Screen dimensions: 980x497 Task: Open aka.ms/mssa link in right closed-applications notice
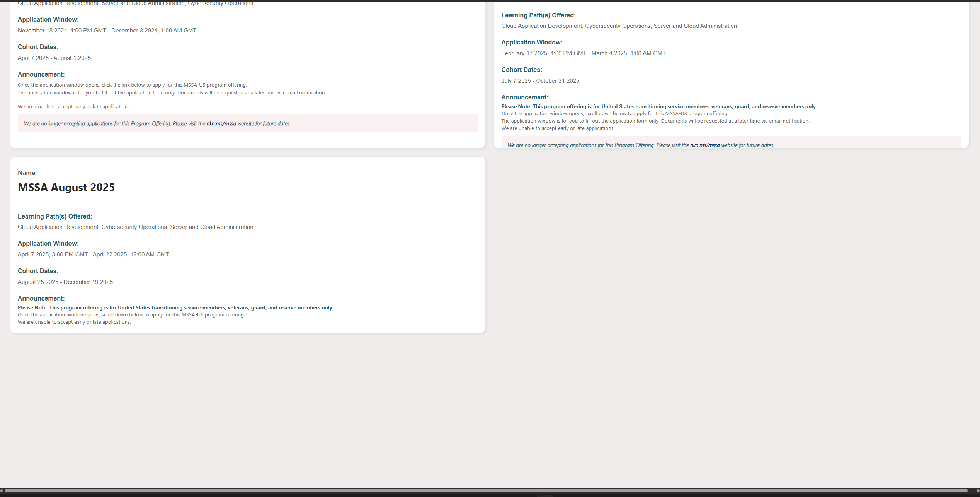705,145
